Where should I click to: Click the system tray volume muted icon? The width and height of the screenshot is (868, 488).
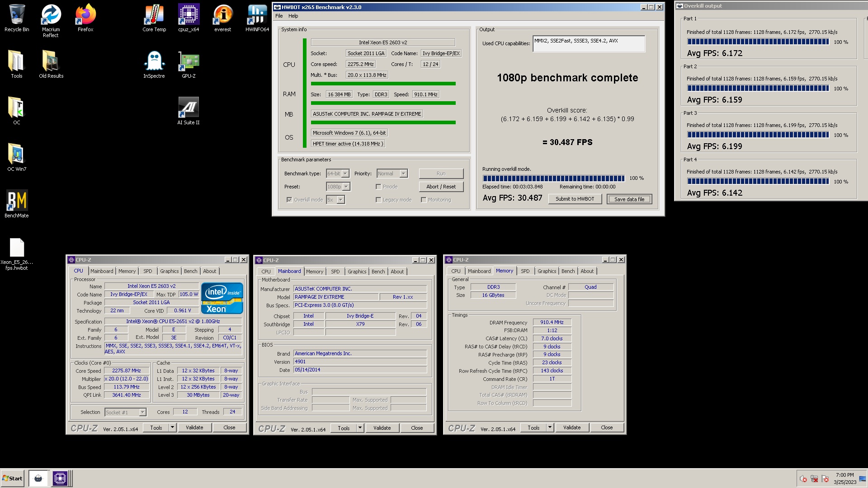[x=803, y=479]
